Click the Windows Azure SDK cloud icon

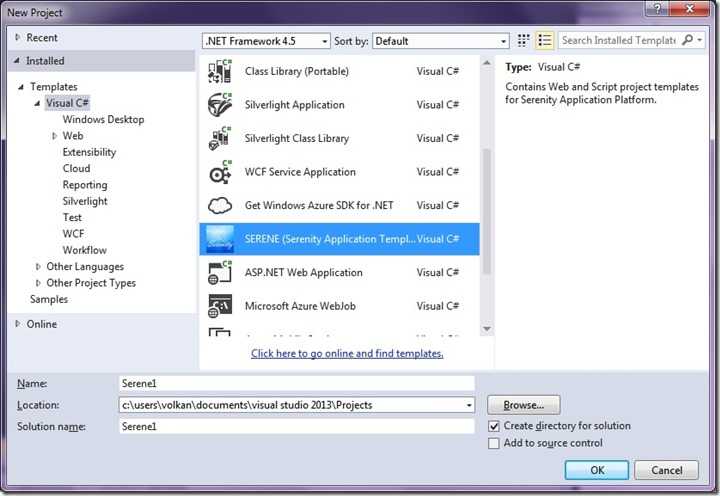click(x=220, y=205)
